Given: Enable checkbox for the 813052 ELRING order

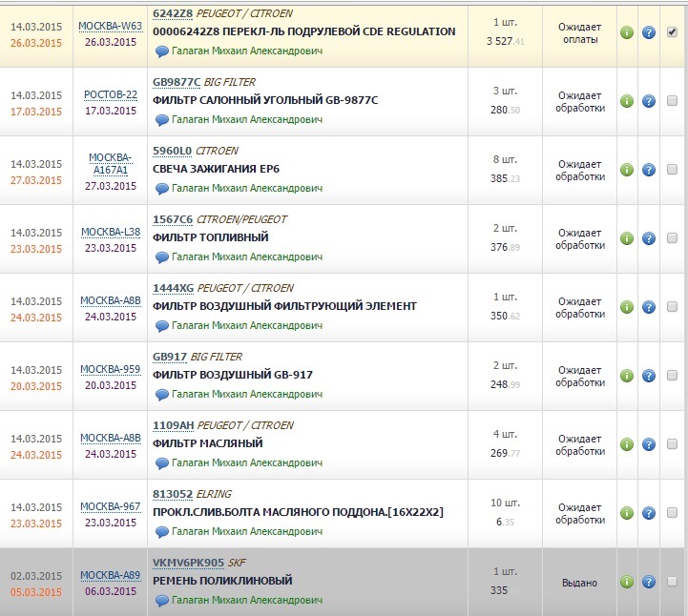Looking at the screenshot, I should pyautogui.click(x=672, y=513).
